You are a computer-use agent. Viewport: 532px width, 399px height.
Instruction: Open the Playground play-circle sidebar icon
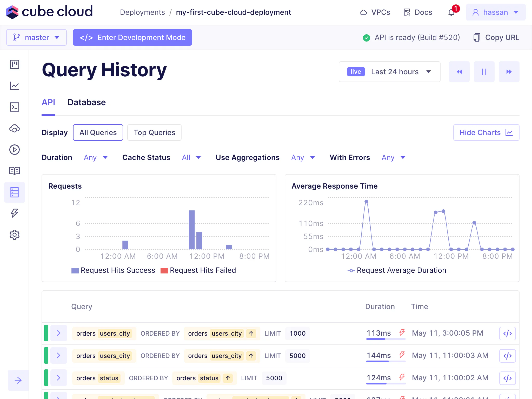coord(15,150)
